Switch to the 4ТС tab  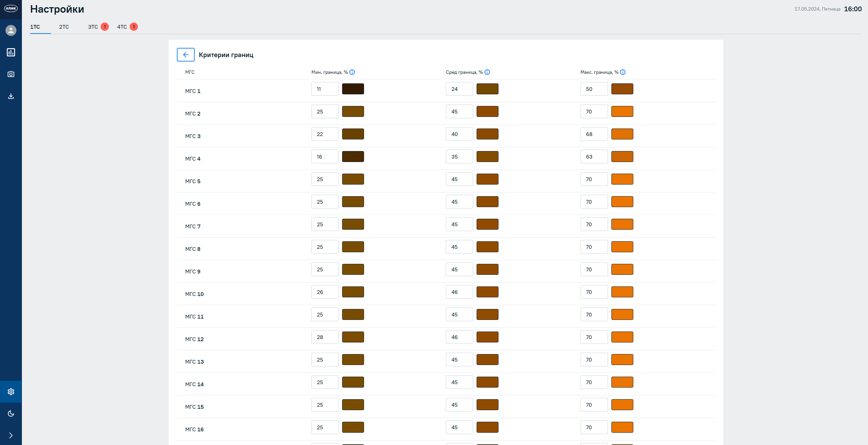click(122, 27)
